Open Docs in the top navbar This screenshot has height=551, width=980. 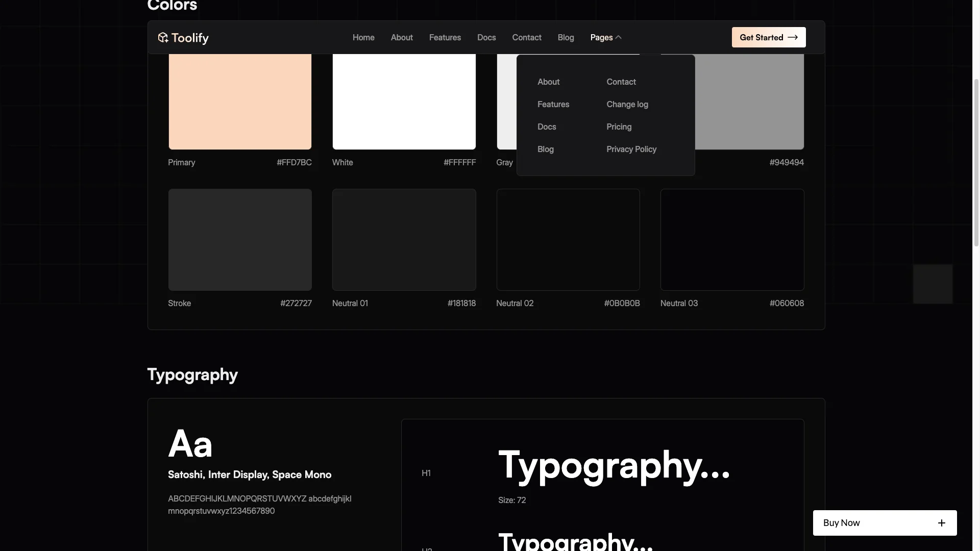[x=486, y=37]
